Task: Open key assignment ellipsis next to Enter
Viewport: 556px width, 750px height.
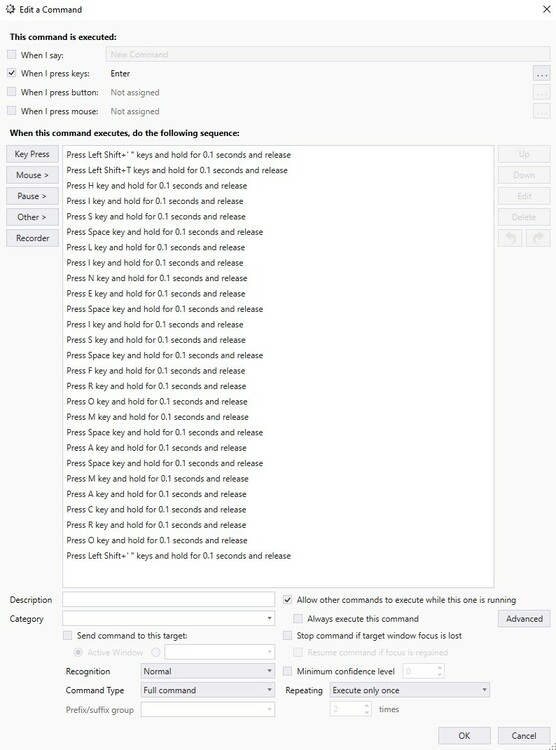Action: (541, 74)
